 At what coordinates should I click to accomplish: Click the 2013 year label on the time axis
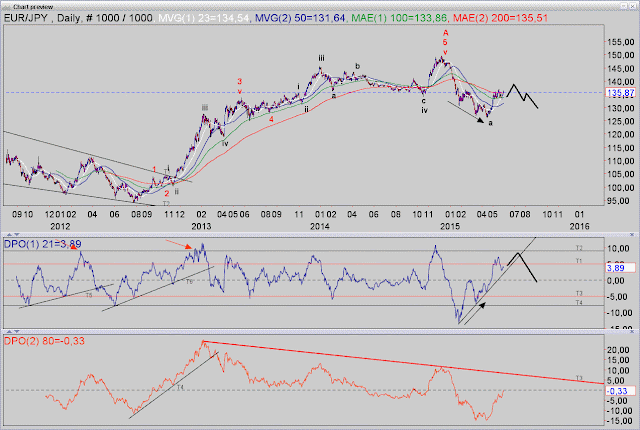[201, 226]
